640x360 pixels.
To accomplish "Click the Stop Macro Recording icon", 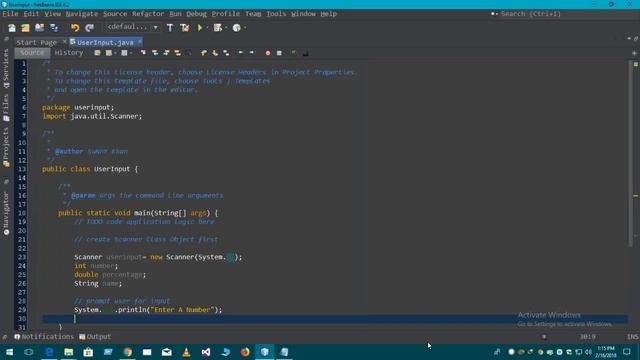I will 279,53.
